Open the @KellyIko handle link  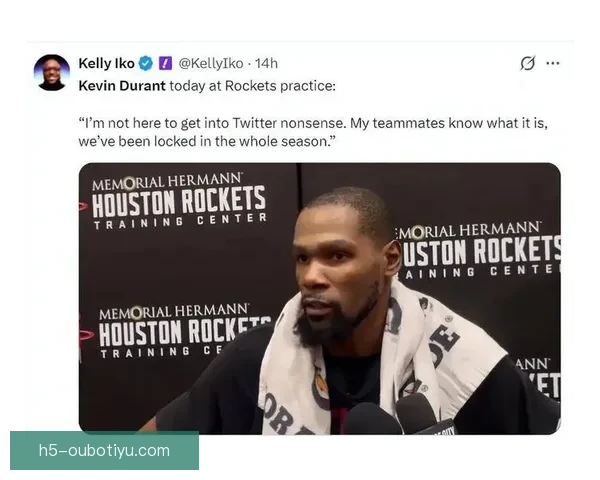(x=211, y=64)
